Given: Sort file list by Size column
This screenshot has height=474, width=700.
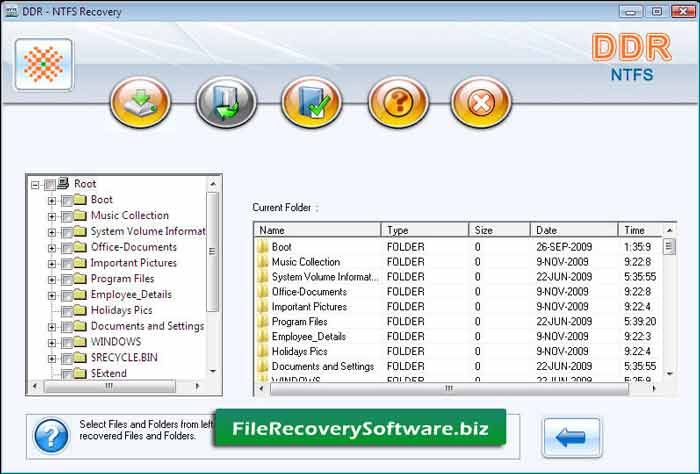Looking at the screenshot, I should (x=499, y=230).
